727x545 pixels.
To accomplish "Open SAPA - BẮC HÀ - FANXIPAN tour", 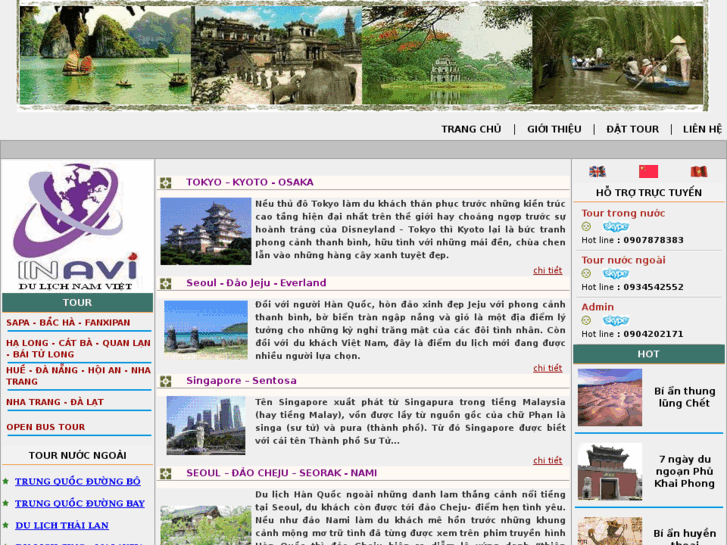I will 68,322.
